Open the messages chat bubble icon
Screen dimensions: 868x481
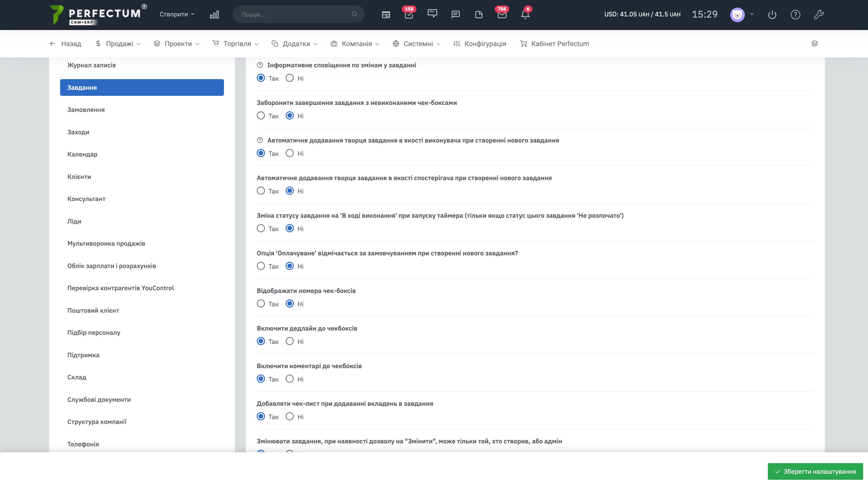[456, 15]
